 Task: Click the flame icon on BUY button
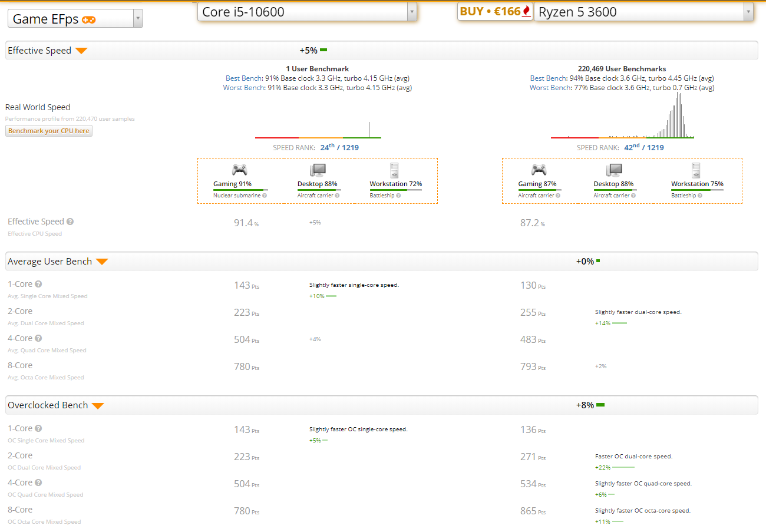click(x=526, y=11)
